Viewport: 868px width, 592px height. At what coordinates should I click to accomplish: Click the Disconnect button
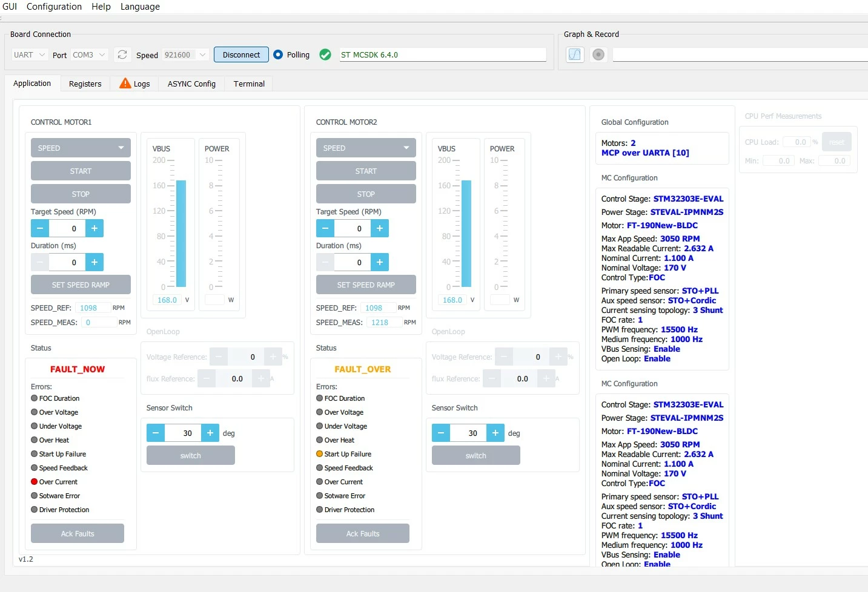[241, 54]
